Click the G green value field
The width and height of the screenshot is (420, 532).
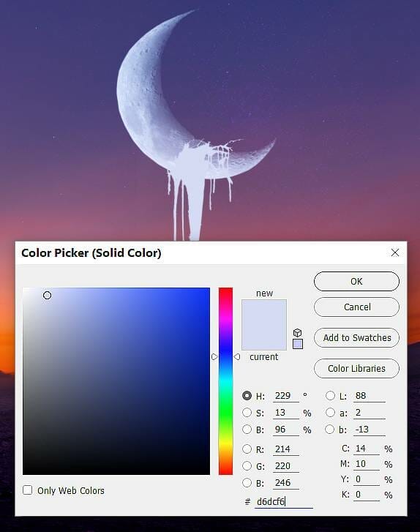286,466
